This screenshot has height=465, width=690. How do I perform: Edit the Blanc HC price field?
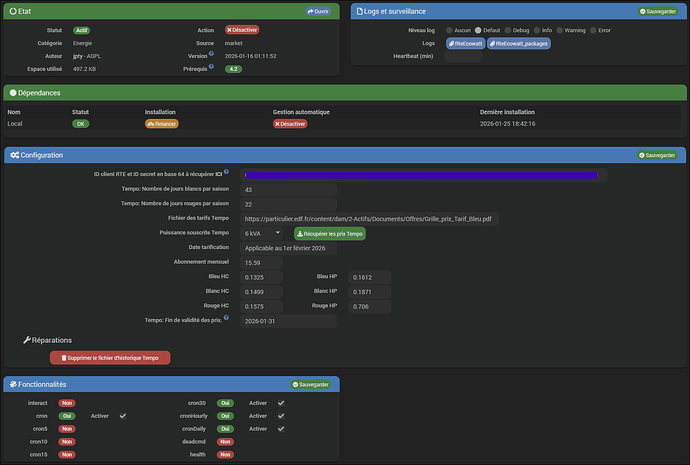click(261, 292)
